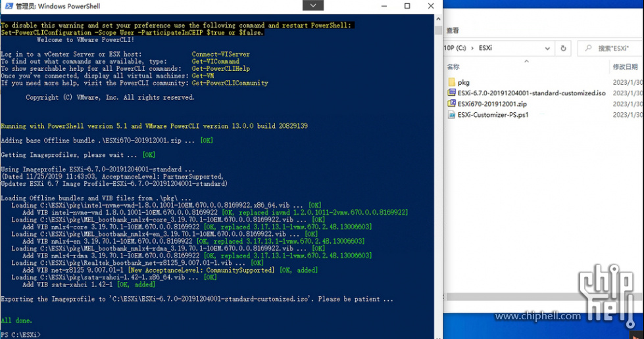Click the PowerShell window title icon
The width and height of the screenshot is (644, 339).
(x=9, y=6)
